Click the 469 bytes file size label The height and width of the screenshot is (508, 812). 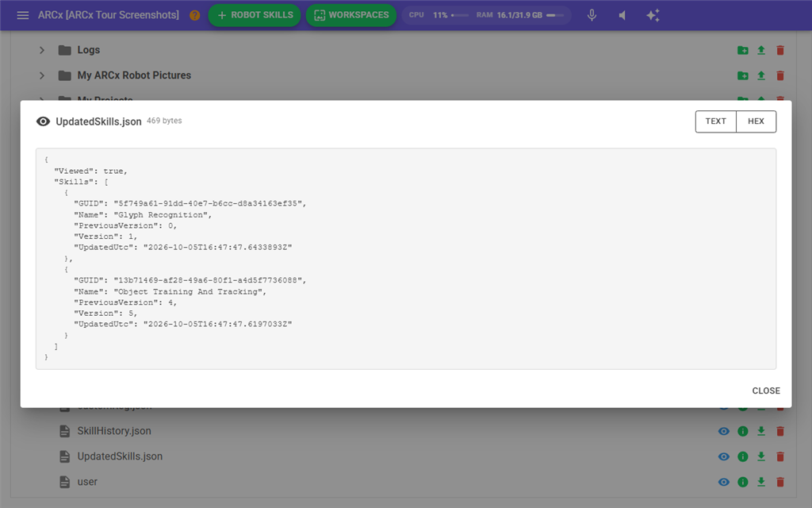[164, 121]
